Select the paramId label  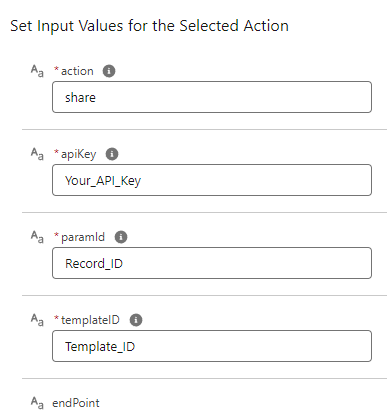[83, 237]
